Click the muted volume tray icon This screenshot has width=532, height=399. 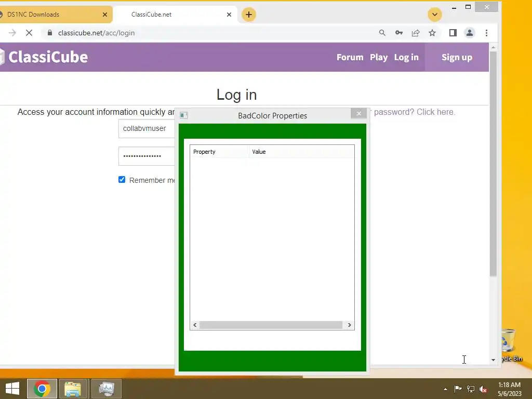[483, 389]
